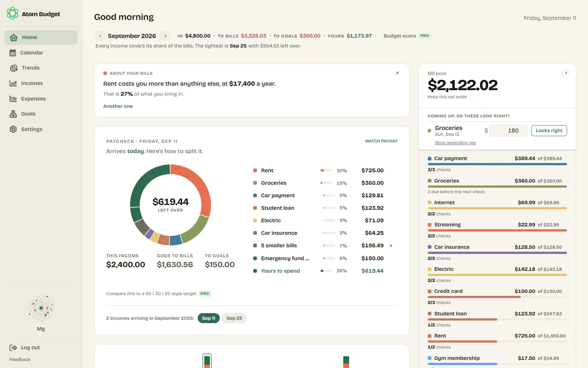
Task: Click the Emergency fund color dot in legend
Action: click(255, 258)
